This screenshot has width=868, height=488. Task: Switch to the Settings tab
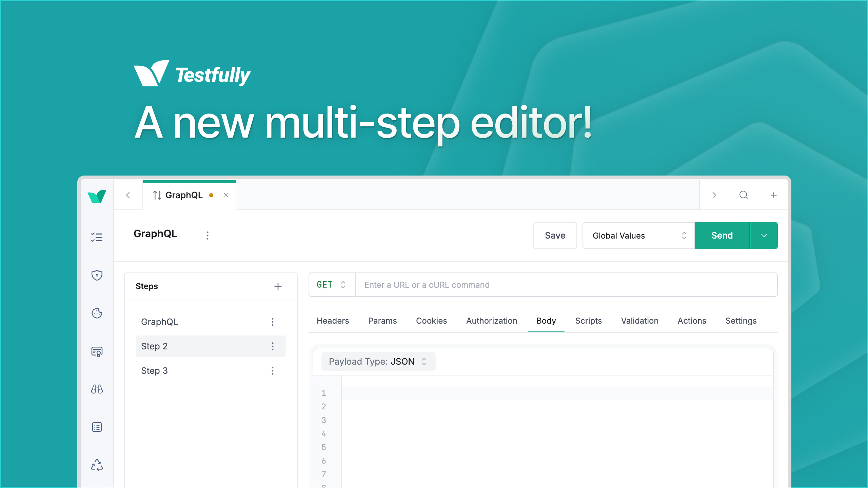coord(741,321)
